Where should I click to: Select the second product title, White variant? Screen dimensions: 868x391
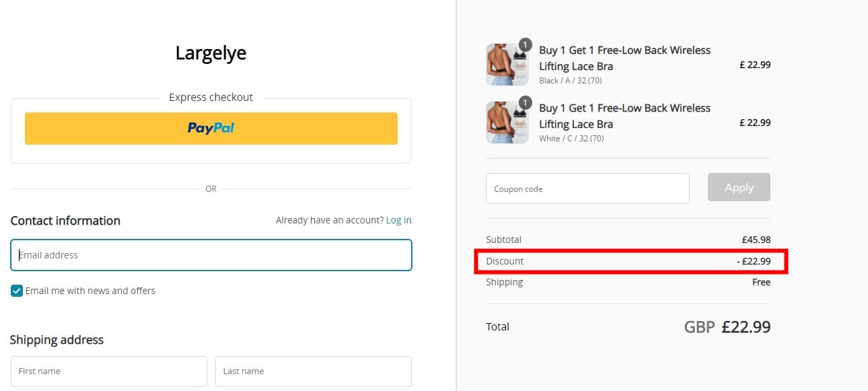tap(624, 116)
